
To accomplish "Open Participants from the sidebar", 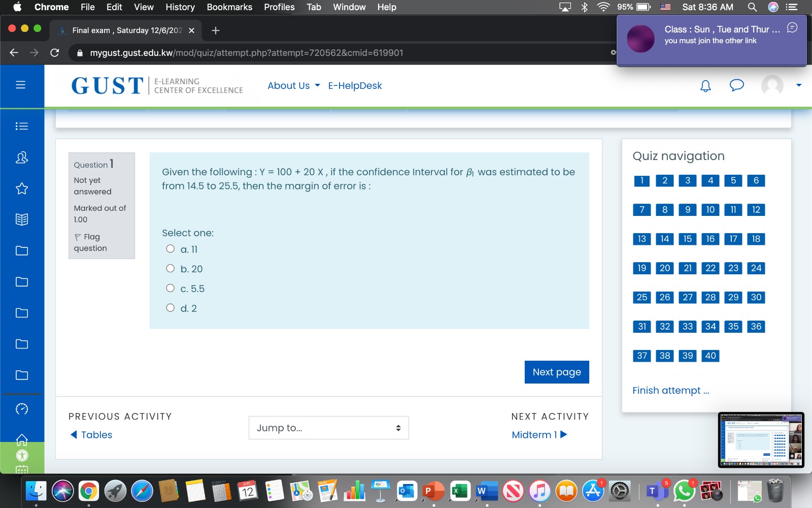I will (x=21, y=157).
